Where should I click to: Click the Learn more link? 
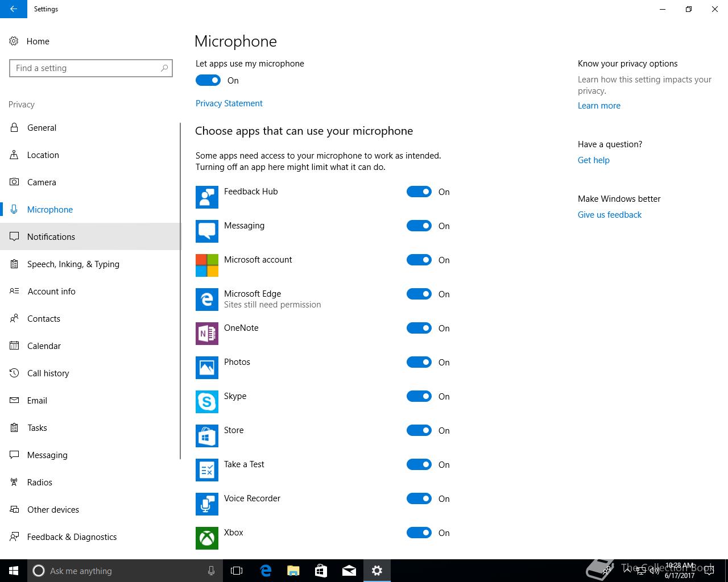599,106
